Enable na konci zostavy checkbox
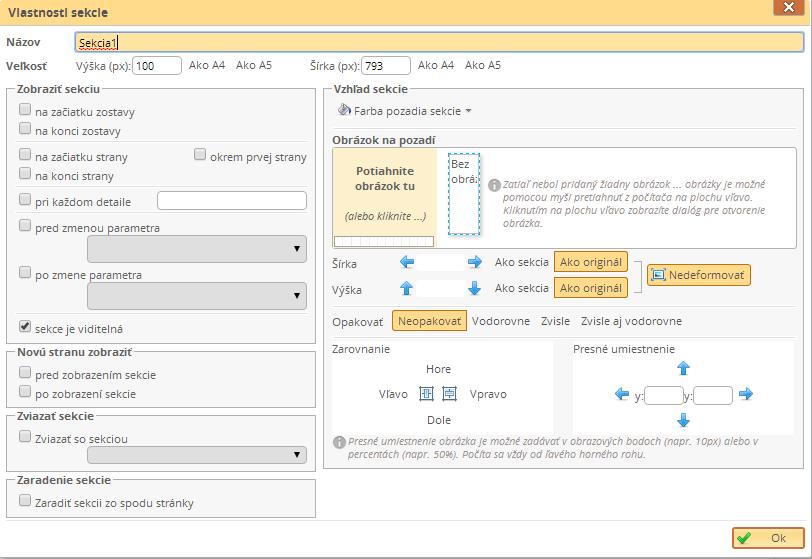The image size is (812, 559). [25, 128]
